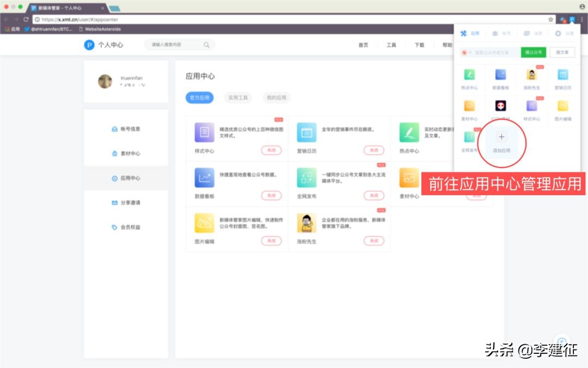Click the green 搜公众号 button

532,52
